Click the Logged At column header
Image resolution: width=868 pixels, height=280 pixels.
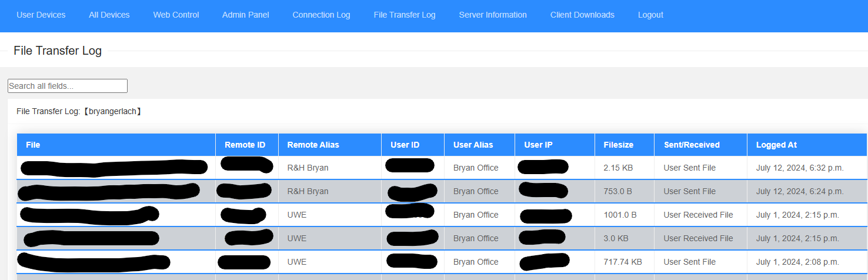pyautogui.click(x=776, y=145)
